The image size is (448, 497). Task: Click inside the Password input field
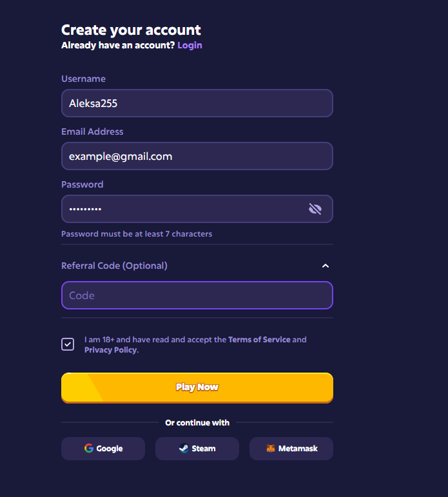click(x=180, y=209)
